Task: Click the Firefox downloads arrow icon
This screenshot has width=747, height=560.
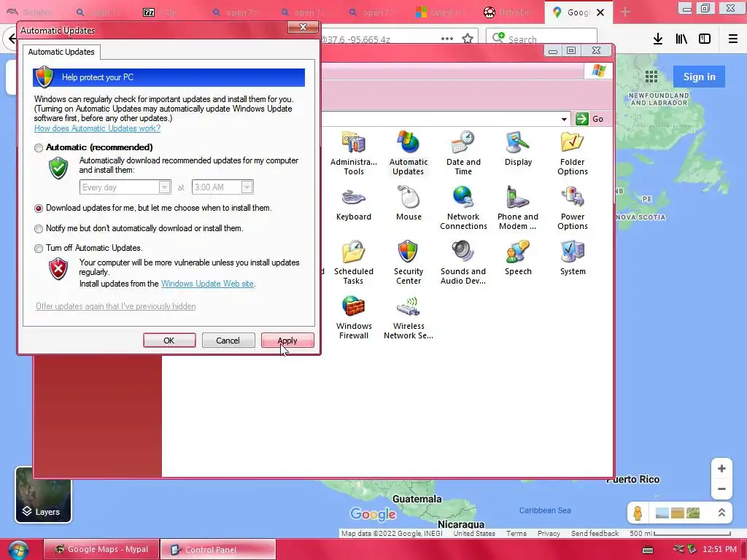Action: [657, 39]
